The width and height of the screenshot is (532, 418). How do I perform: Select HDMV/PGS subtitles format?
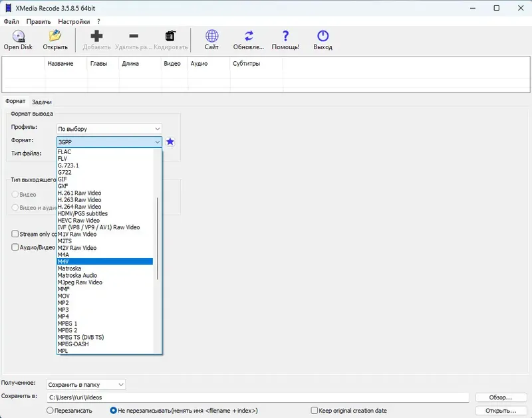[105, 213]
